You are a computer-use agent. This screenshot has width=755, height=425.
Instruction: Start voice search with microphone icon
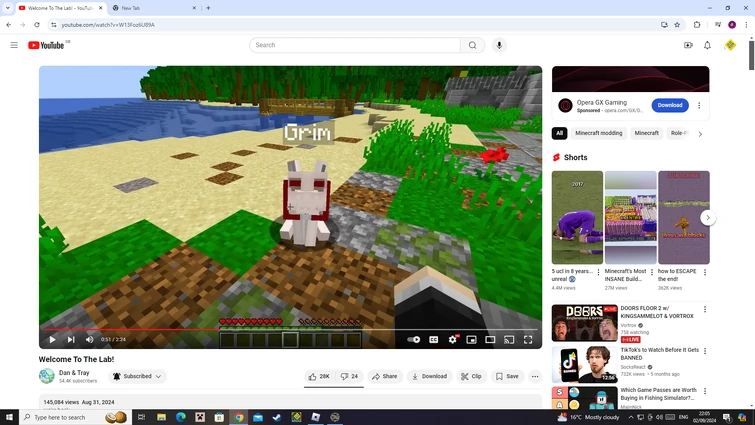tap(499, 45)
